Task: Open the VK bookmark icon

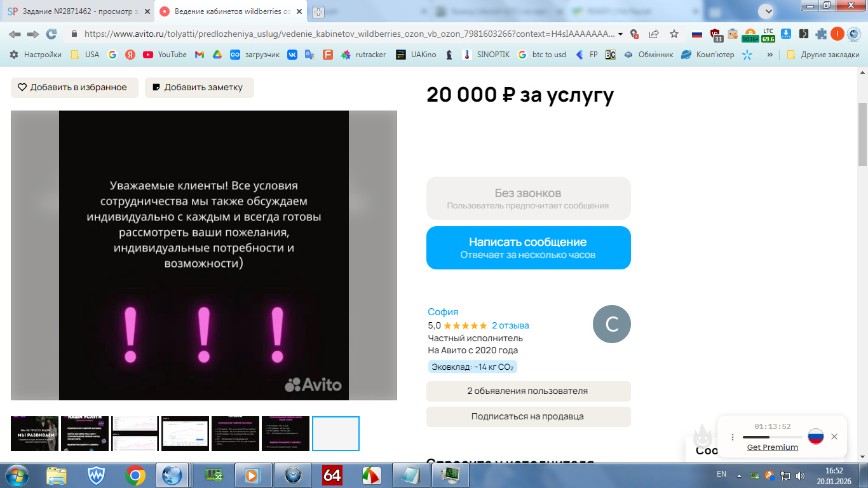Action: tap(292, 55)
